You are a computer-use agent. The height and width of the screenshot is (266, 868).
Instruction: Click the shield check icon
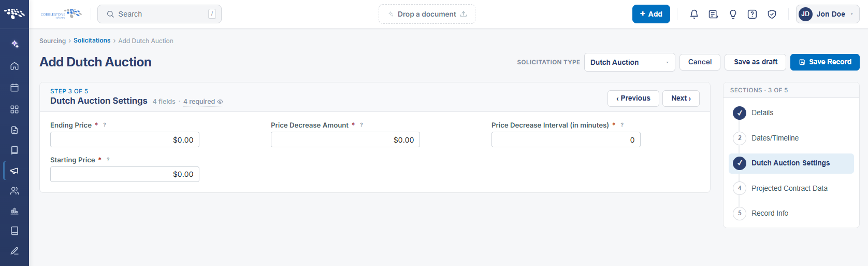point(772,14)
